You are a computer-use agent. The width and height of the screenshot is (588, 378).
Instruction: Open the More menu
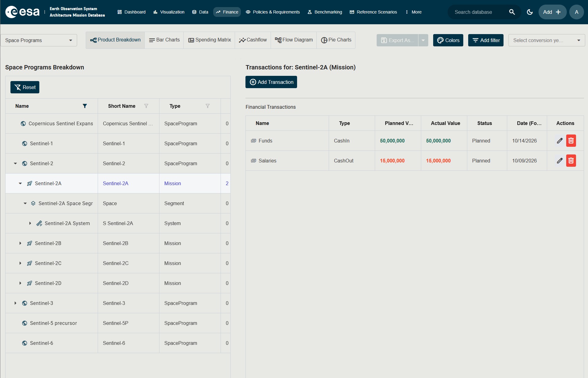(x=413, y=12)
